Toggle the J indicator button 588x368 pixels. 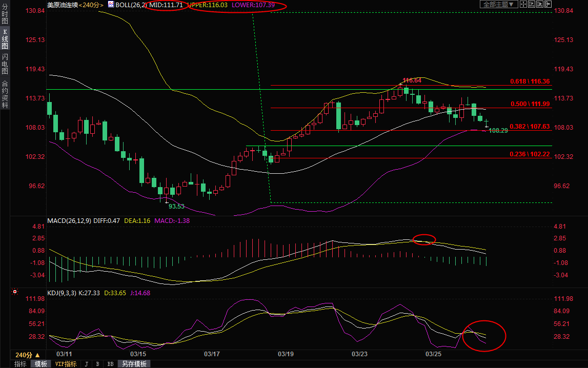point(86,364)
